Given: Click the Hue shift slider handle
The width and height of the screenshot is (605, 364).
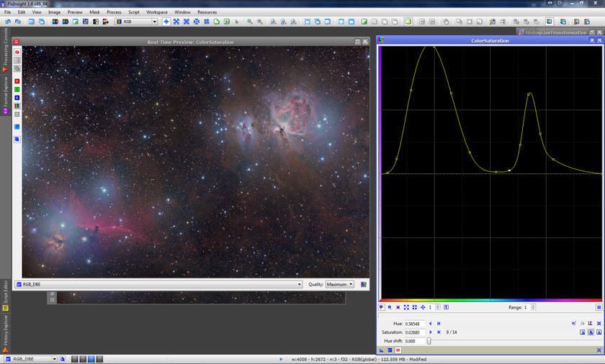Looking at the screenshot, I should pos(429,340).
